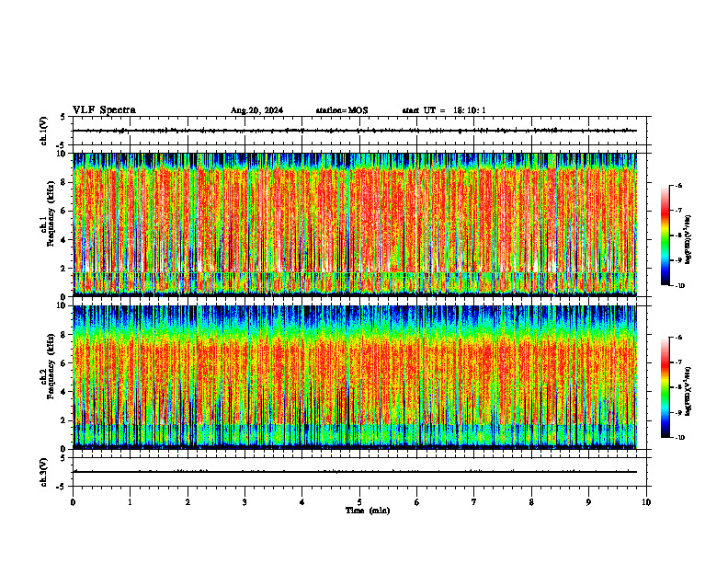Click the "2" minute tick on the time axis
The height and width of the screenshot is (563, 728).
click(x=188, y=502)
